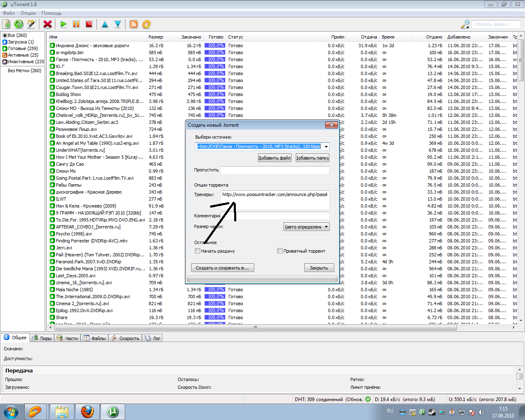Sort list by Добавлено column header
Image resolution: width=525 pixels, height=420 pixels.
click(465, 37)
